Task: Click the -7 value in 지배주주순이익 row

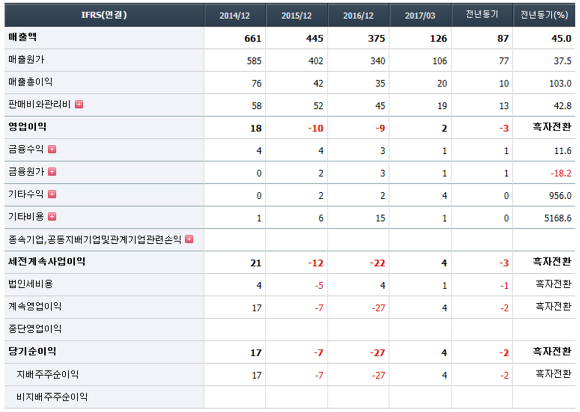Action: pos(319,375)
